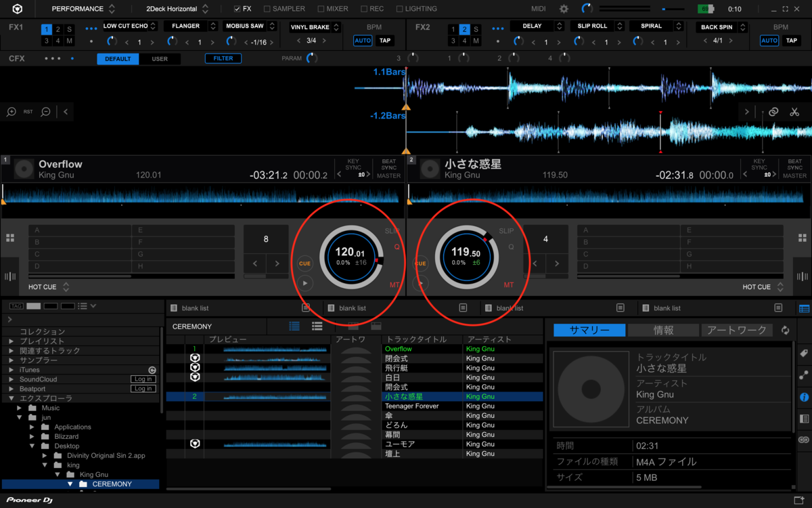Open deck 2 pad grid view icon
The width and height of the screenshot is (812, 508).
click(802, 238)
